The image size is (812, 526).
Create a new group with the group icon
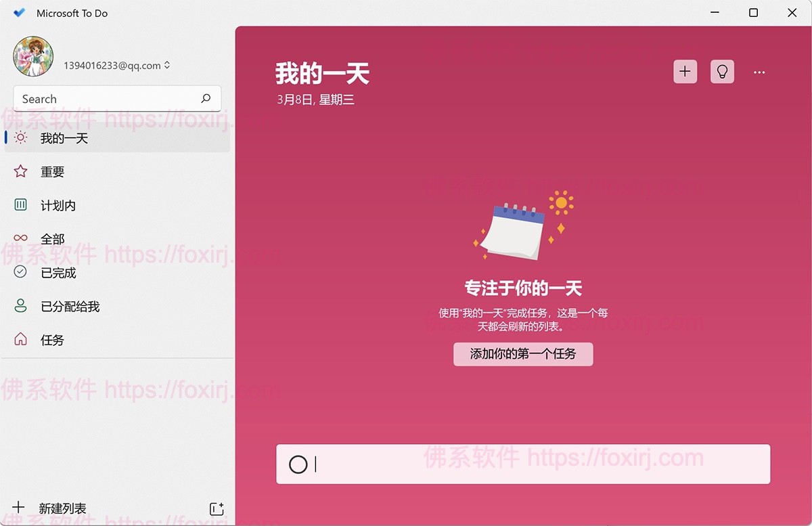217,508
